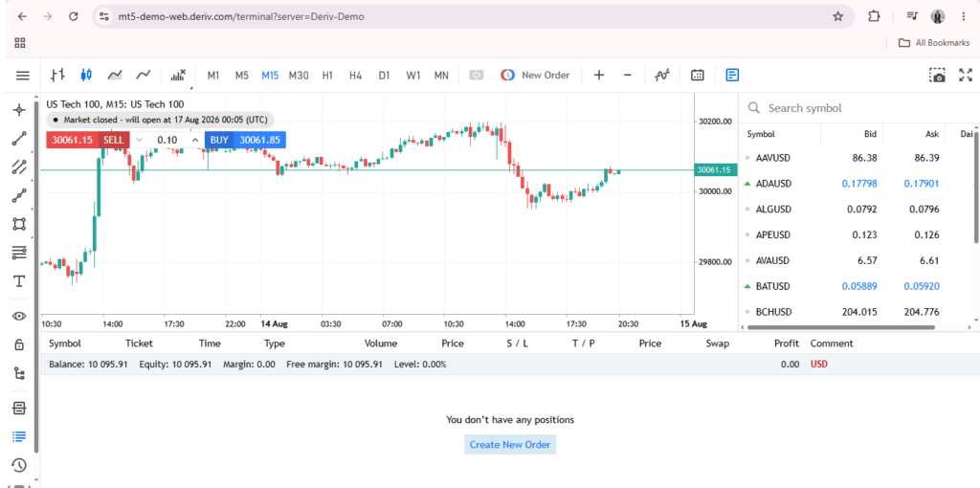
Task: Select the crosshair cursor tool
Action: [19, 110]
